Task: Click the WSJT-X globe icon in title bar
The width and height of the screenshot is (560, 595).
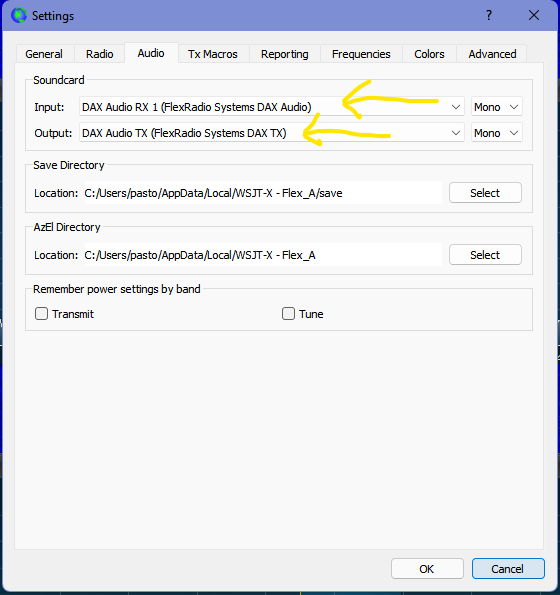Action: (19, 16)
